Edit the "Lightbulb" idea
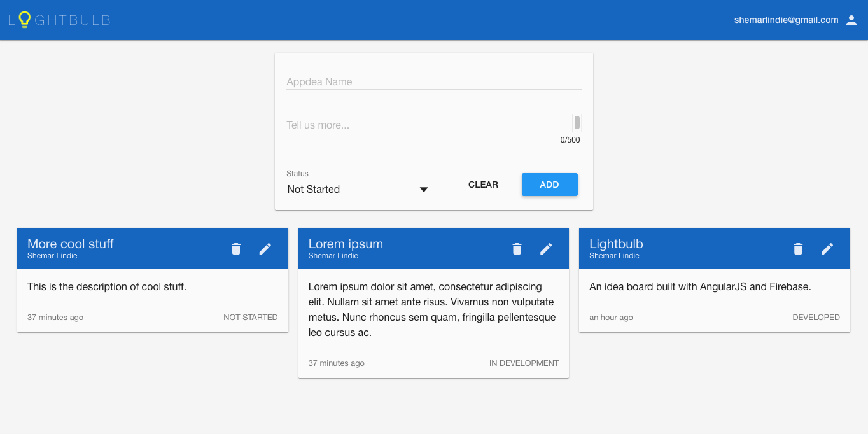The height and width of the screenshot is (434, 868). click(x=827, y=248)
